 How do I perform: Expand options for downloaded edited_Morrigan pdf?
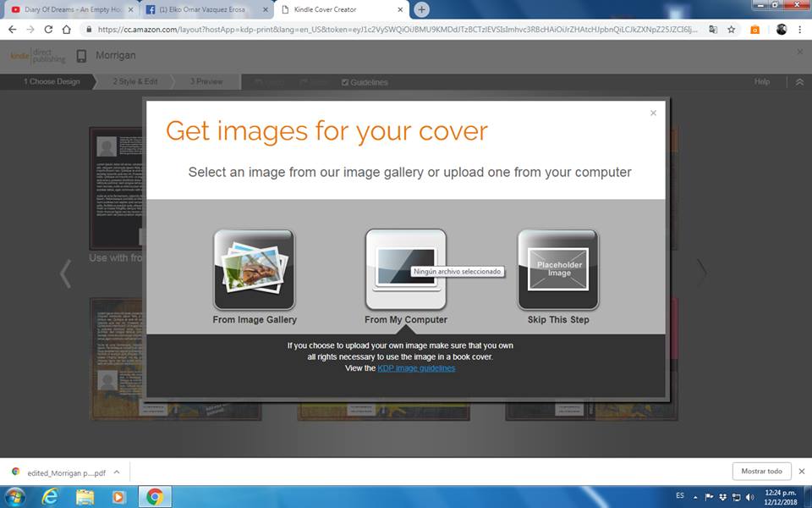[117, 472]
